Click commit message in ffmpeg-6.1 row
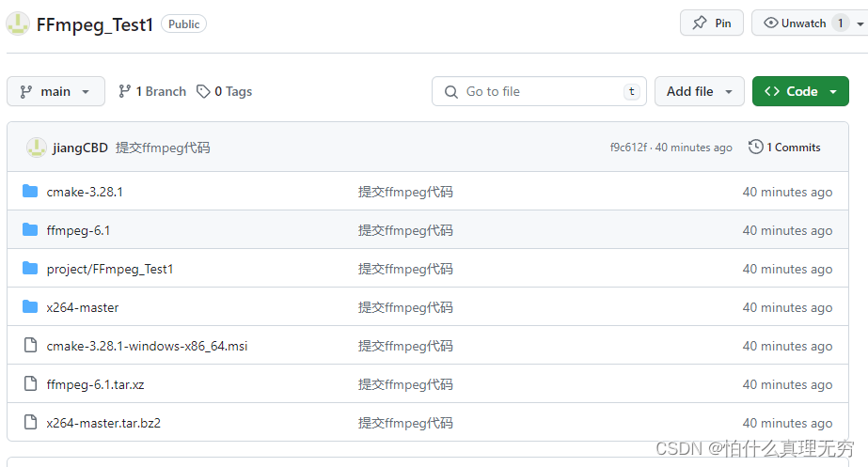Image resolution: width=868 pixels, height=467 pixels. [405, 230]
